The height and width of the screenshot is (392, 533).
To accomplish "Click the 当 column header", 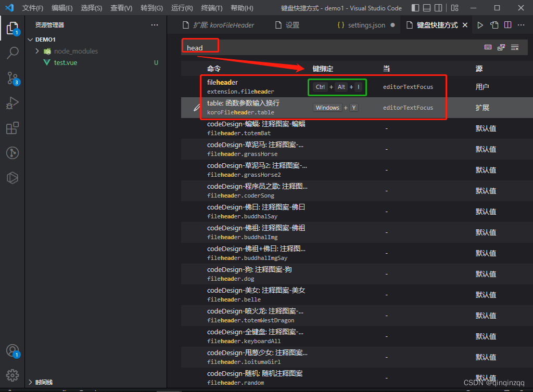I will [x=387, y=69].
